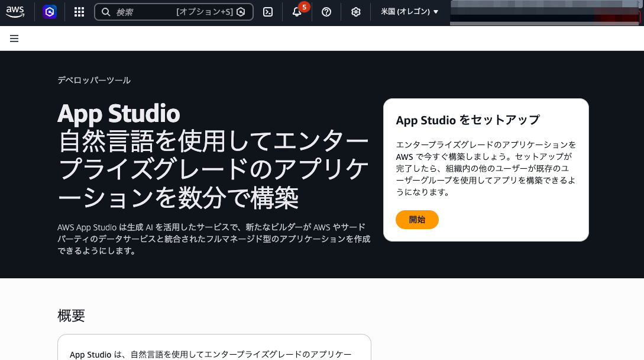Open the AWS home via the AWS logo
Image resolution: width=644 pixels, height=360 pixels.
(x=14, y=11)
